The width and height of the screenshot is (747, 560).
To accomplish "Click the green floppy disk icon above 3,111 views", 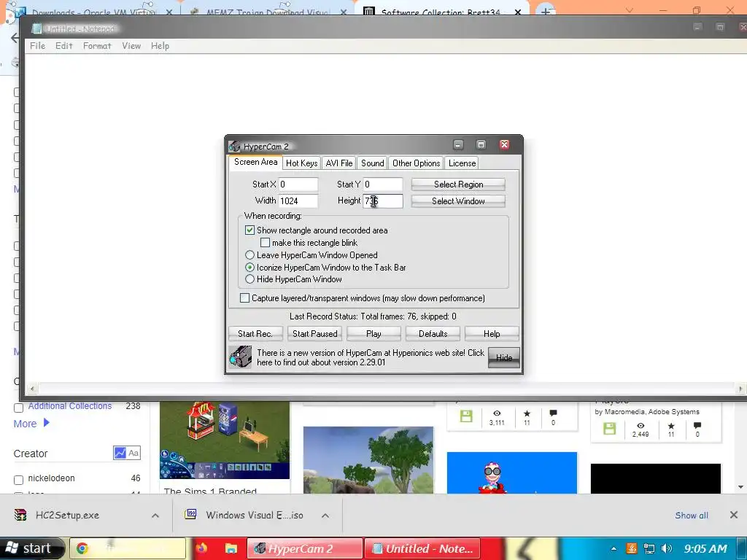I will click(x=466, y=416).
